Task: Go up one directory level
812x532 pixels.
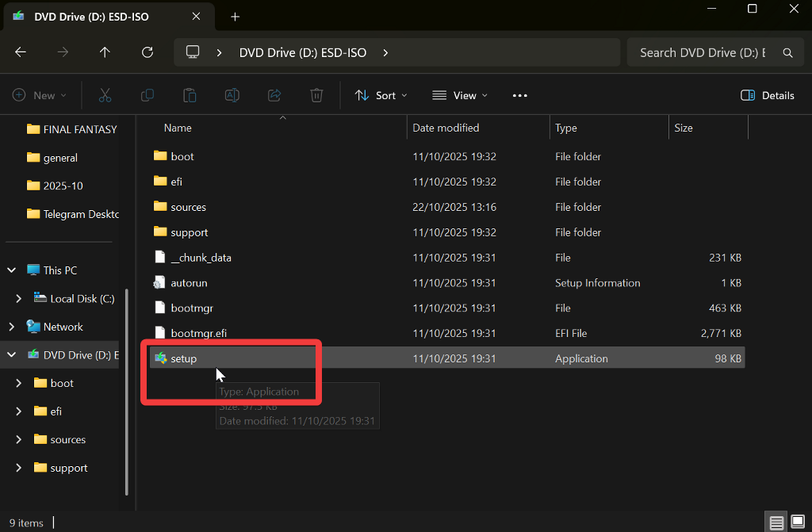Action: 105,52
